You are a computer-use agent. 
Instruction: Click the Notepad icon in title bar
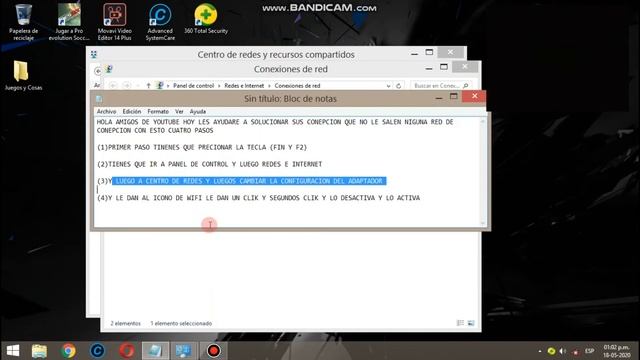pos(99,99)
